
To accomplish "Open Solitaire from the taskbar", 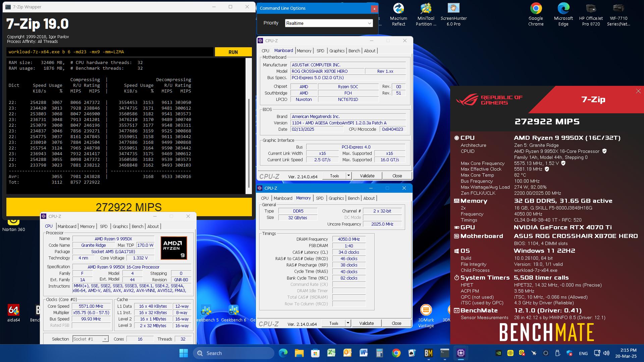I will (x=412, y=353).
